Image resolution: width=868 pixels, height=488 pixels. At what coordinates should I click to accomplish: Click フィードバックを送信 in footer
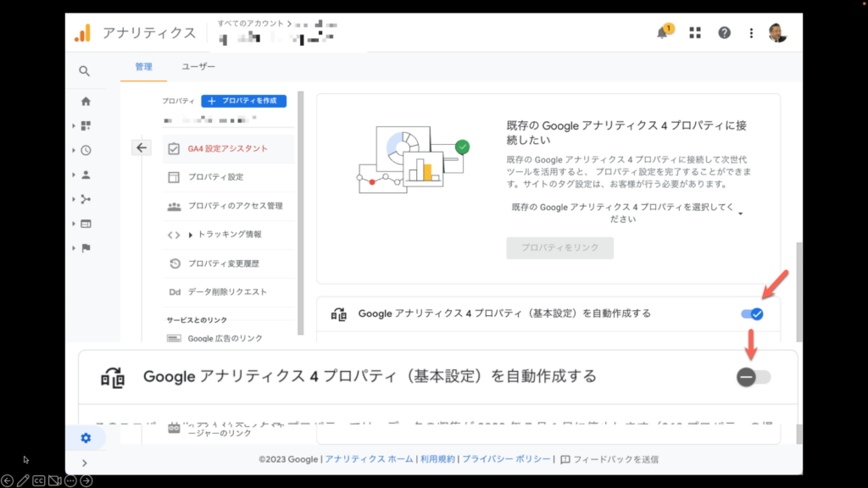[609, 459]
